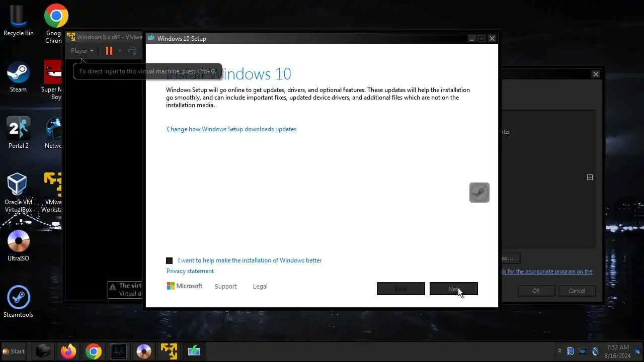Click the Next button in Windows 10 Setup
The width and height of the screenshot is (644, 362).
click(454, 289)
